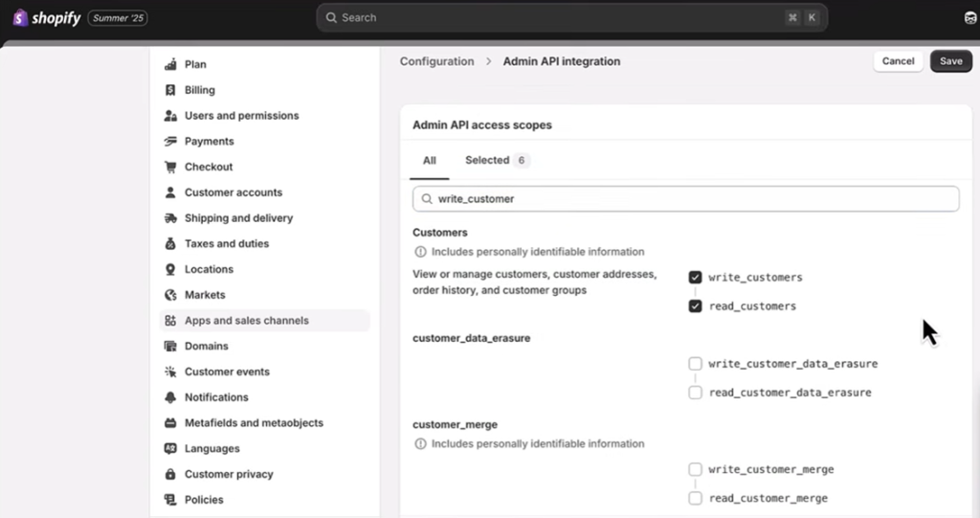This screenshot has width=980, height=518.
Task: Click the Summer '25 edition badge
Action: [118, 18]
